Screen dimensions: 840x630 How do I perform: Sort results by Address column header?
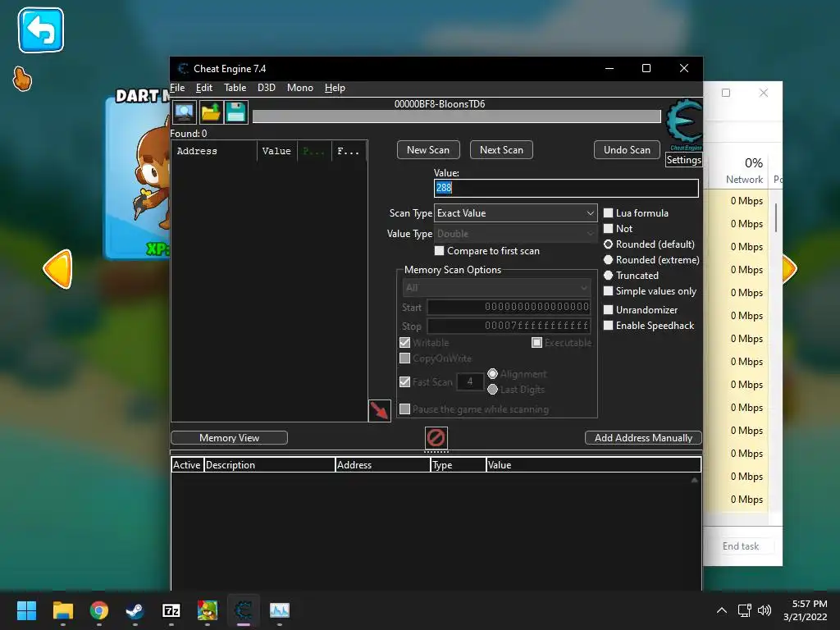point(214,151)
